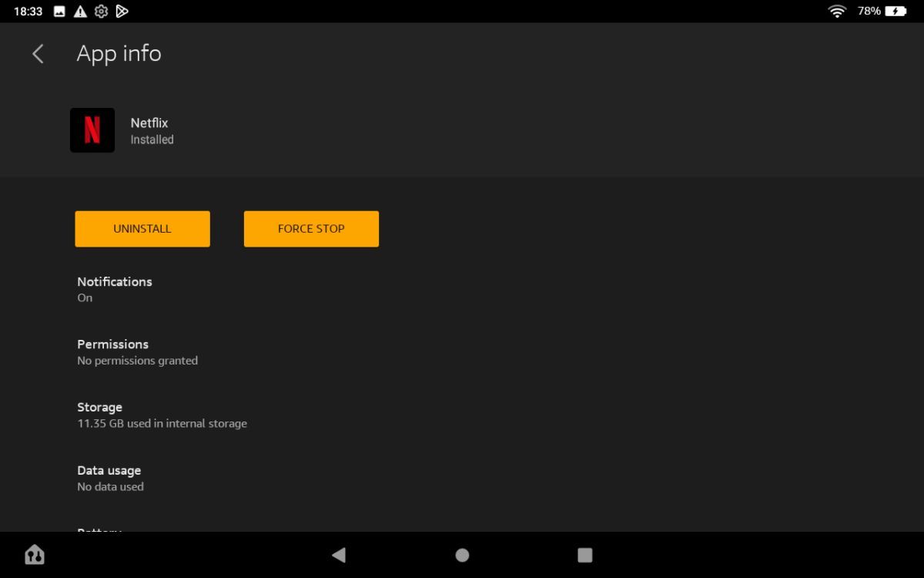Viewport: 924px width, 578px height.
Task: Tap the settings gear notification icon
Action: click(x=101, y=12)
